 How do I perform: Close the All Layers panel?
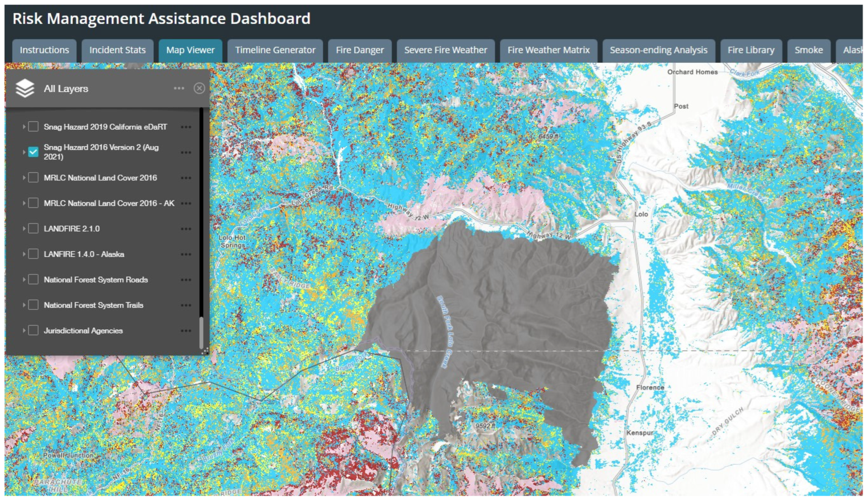[x=199, y=88]
